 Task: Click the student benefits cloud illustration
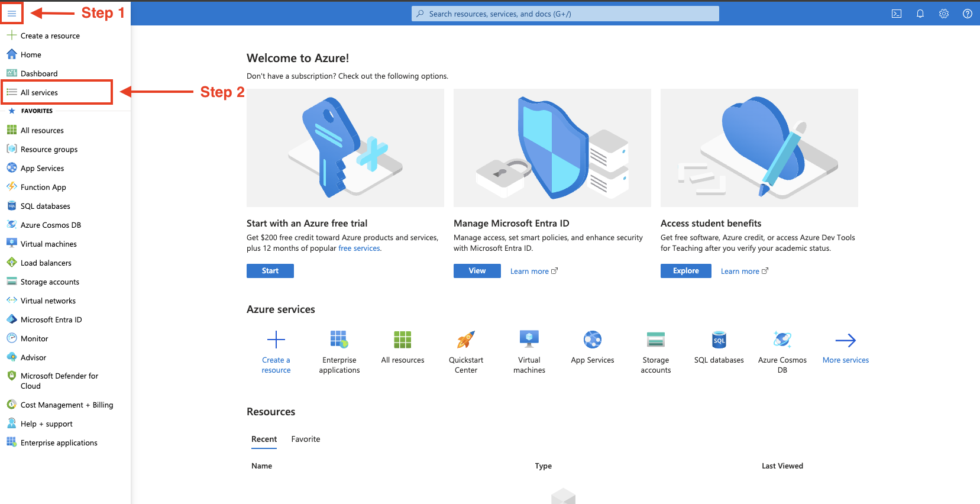click(759, 148)
